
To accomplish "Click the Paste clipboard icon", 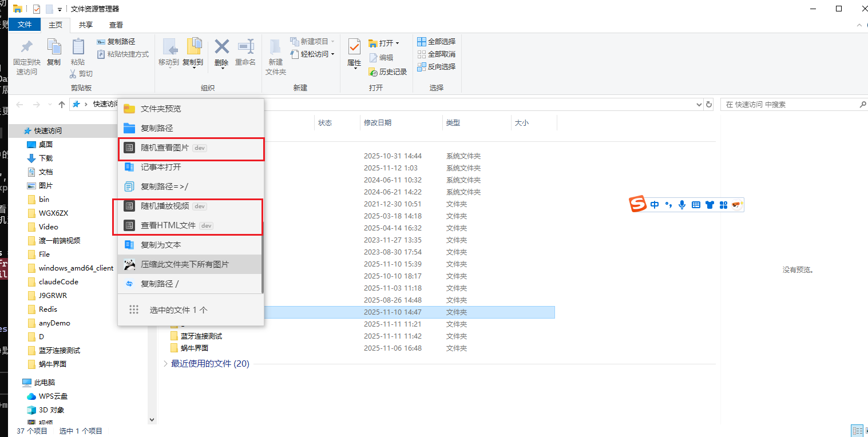I will click(78, 47).
